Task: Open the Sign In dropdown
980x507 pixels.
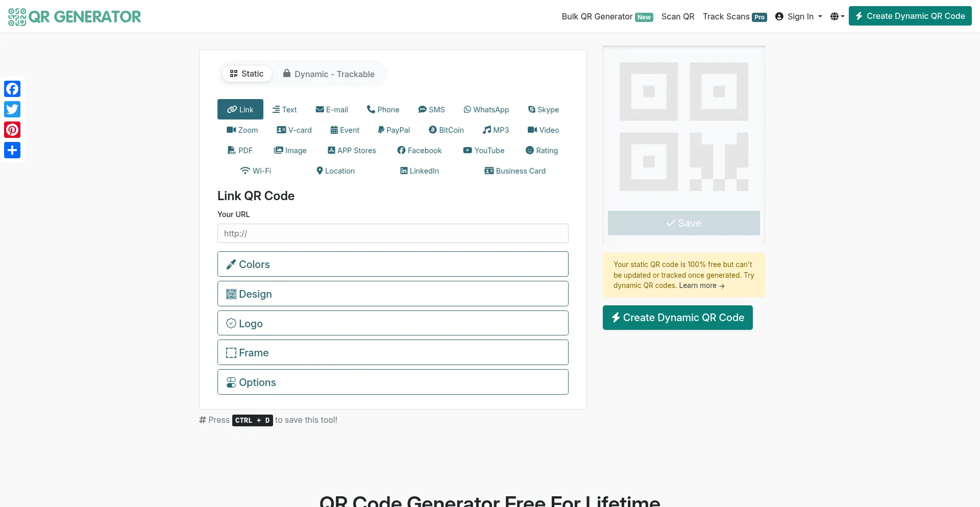Action: coord(799,16)
